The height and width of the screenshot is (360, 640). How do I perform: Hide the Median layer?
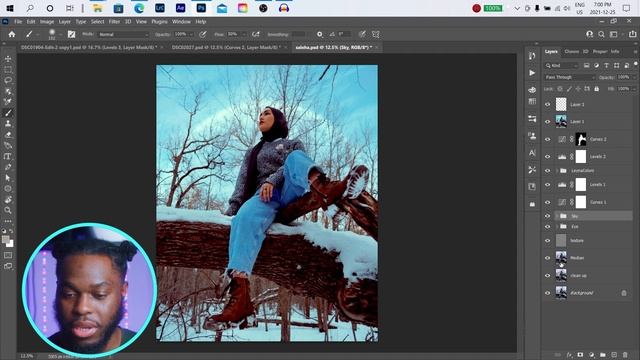[x=548, y=258]
